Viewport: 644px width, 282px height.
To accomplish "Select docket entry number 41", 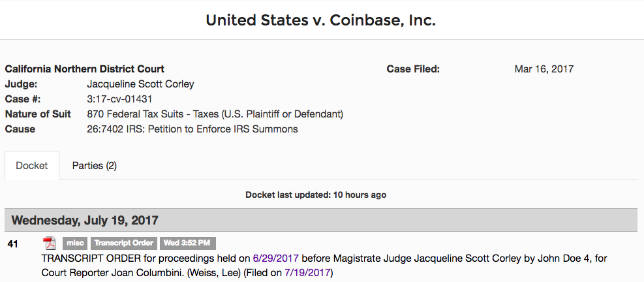I will point(12,244).
